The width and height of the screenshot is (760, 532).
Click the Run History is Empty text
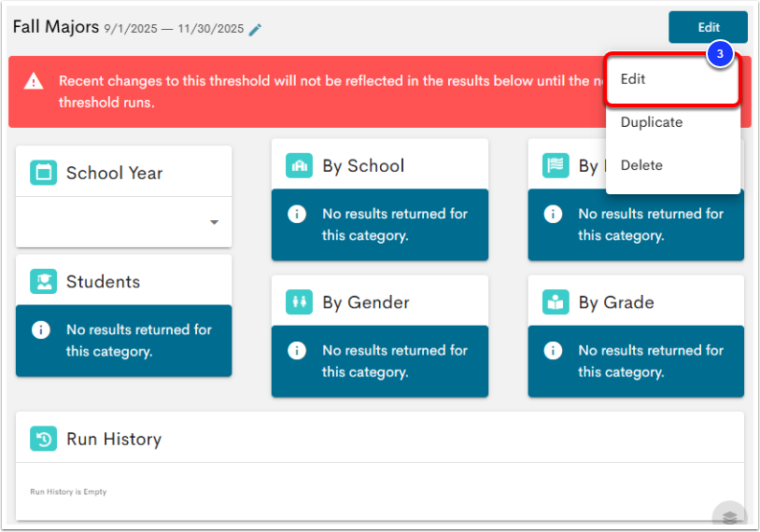[68, 492]
